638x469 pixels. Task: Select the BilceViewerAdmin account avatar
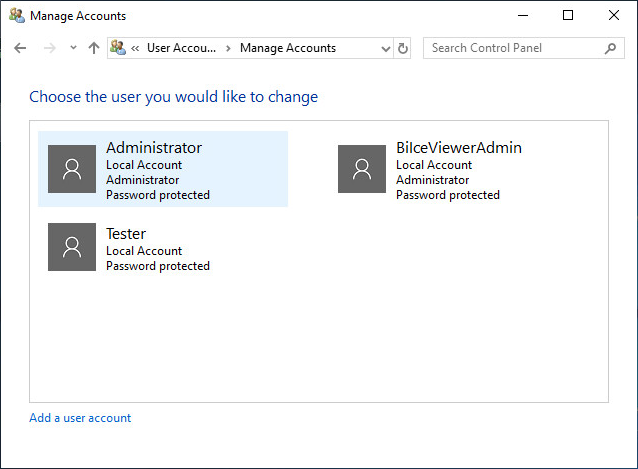coord(362,169)
